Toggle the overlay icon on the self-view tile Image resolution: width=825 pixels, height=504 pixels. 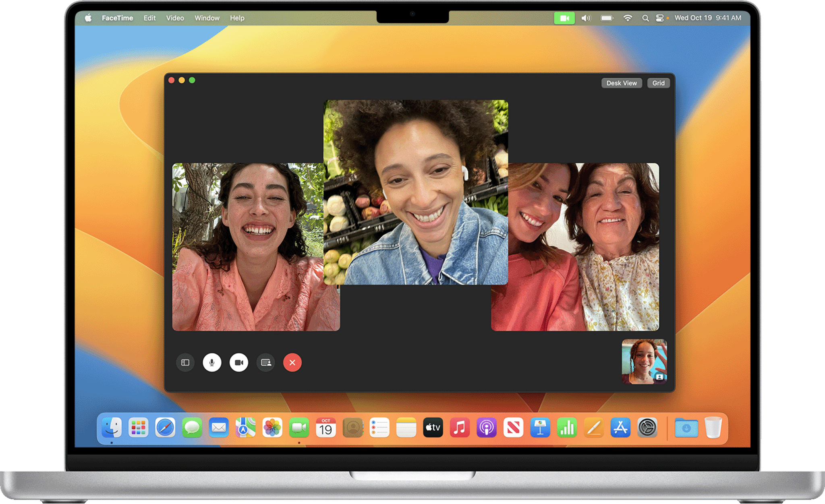coord(659,377)
